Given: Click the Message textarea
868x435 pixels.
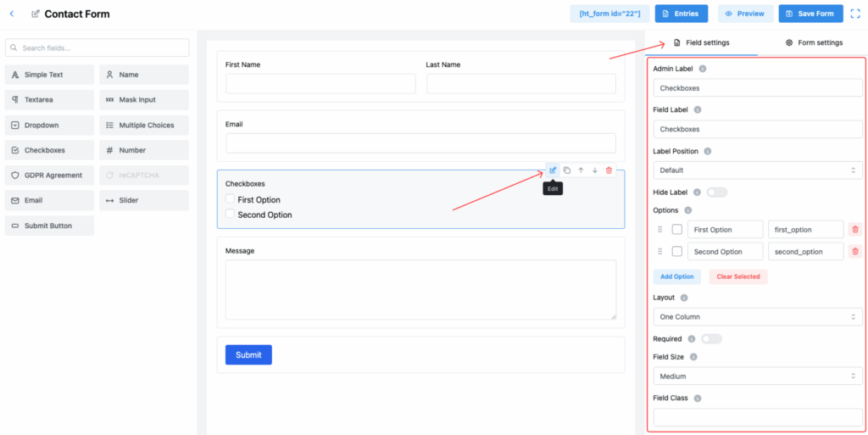Looking at the screenshot, I should click(420, 289).
